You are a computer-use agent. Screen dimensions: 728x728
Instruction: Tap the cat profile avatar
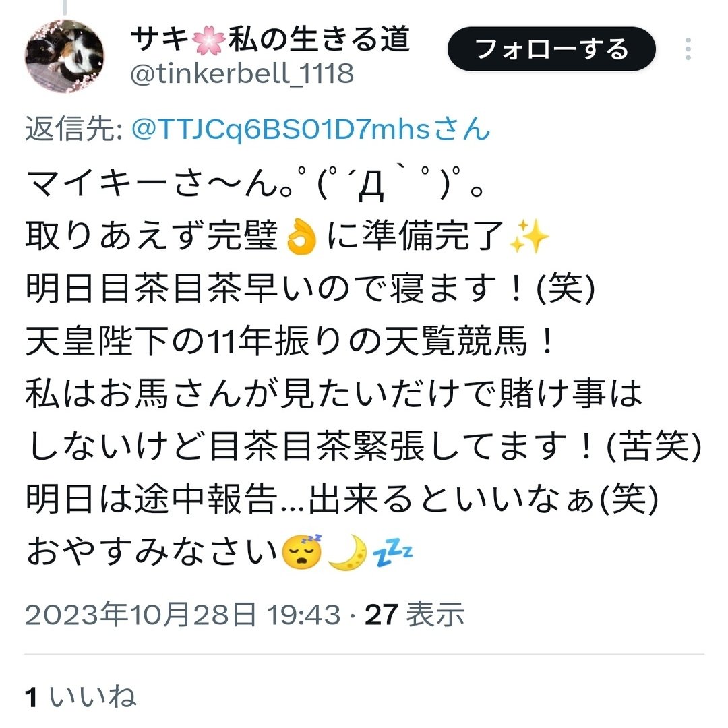(x=65, y=57)
